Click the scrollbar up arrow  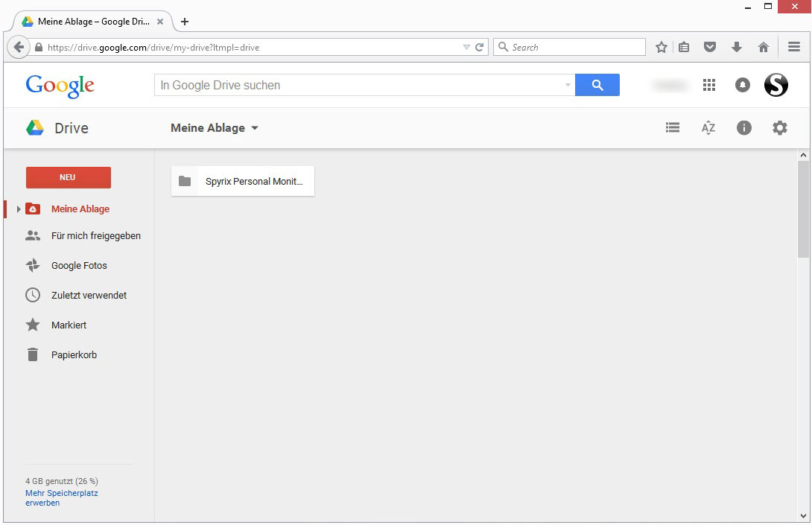click(x=803, y=155)
